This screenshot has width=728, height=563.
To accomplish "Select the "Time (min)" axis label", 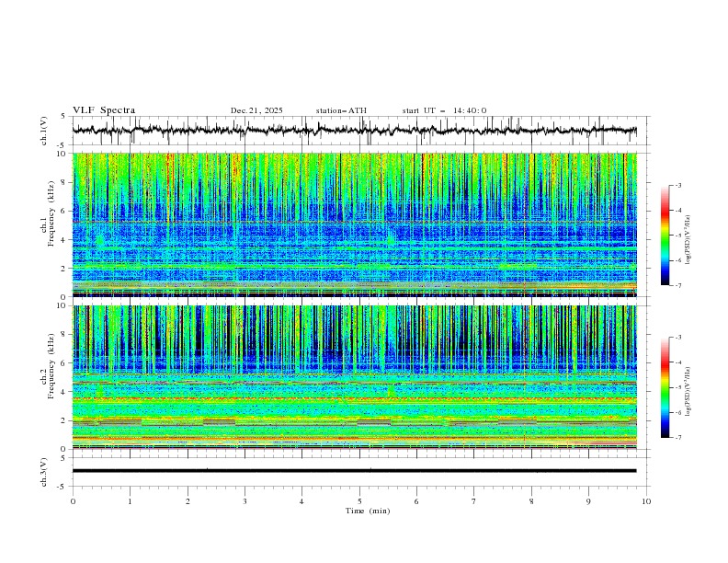I will (x=368, y=511).
